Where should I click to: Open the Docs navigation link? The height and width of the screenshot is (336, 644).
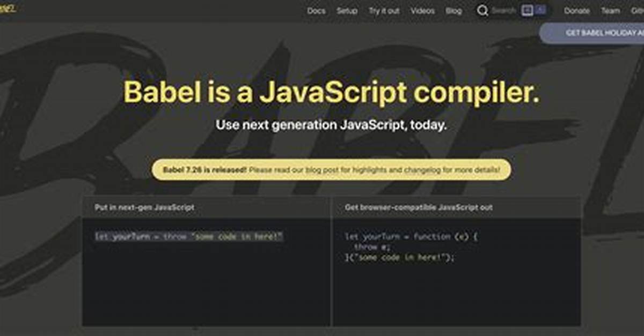[x=316, y=11]
